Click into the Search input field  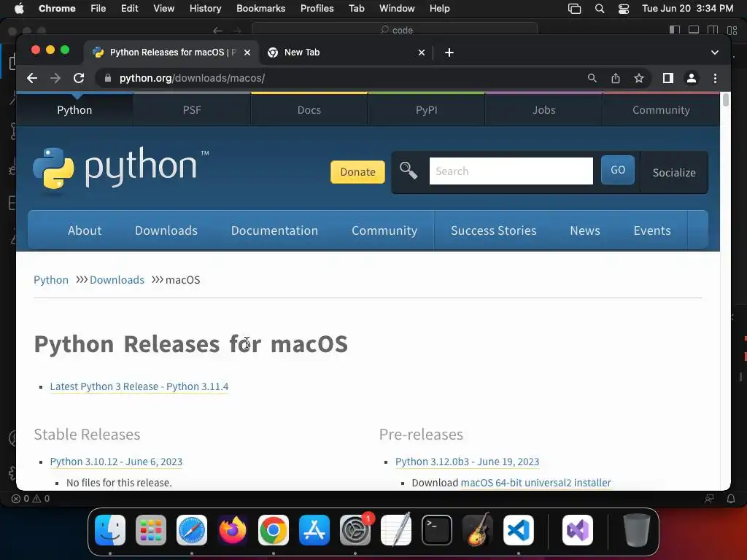[x=511, y=171]
